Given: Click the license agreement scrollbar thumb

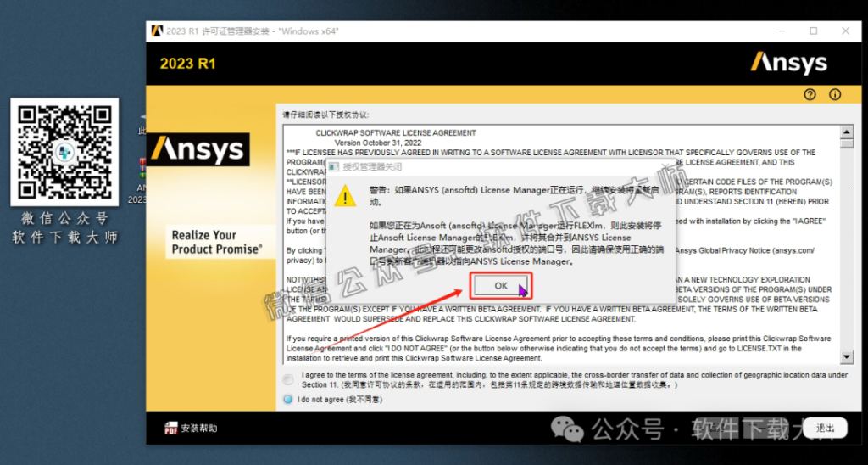Looking at the screenshot, I should [x=847, y=143].
